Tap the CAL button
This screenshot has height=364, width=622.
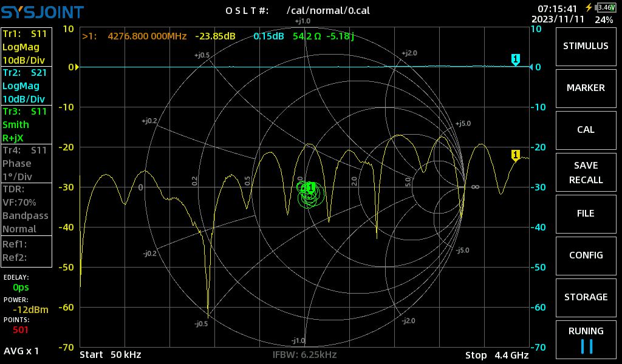586,130
